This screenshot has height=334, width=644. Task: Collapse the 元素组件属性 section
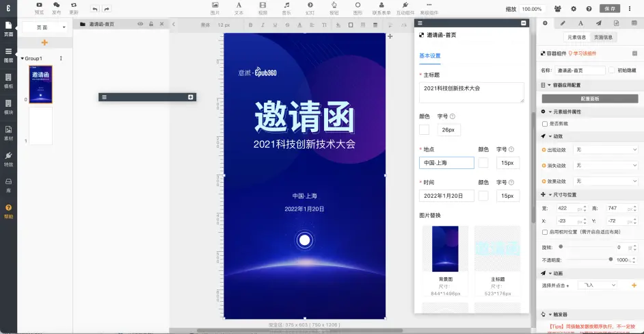pos(550,112)
